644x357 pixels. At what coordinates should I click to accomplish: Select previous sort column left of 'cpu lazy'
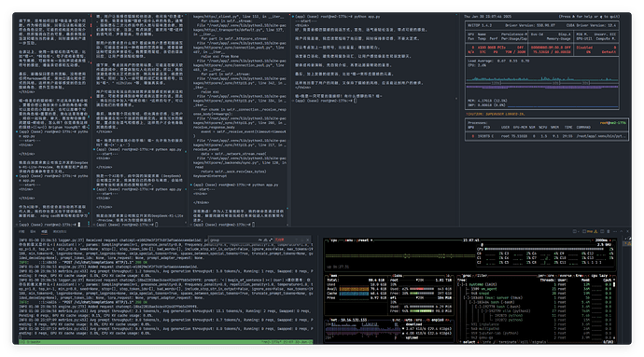tap(589, 275)
